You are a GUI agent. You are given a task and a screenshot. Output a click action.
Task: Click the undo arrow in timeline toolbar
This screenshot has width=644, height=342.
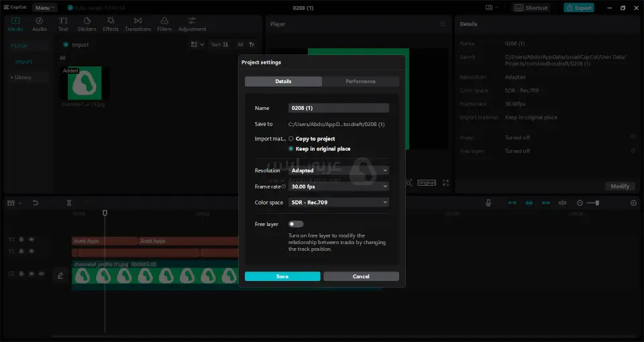pyautogui.click(x=36, y=203)
